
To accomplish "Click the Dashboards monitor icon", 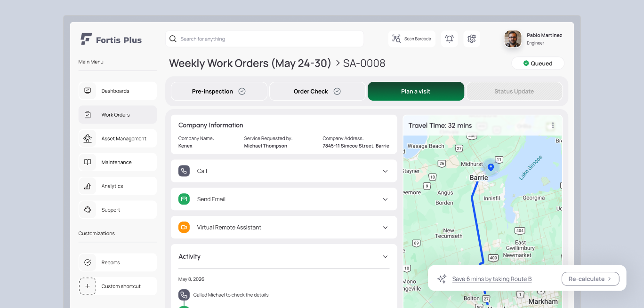I will (x=88, y=91).
